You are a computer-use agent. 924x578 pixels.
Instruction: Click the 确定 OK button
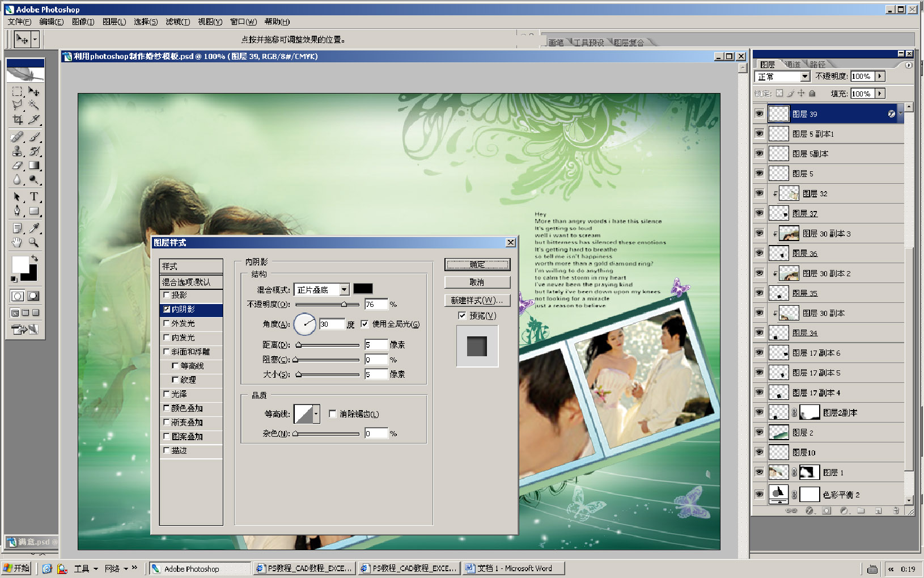pos(477,265)
